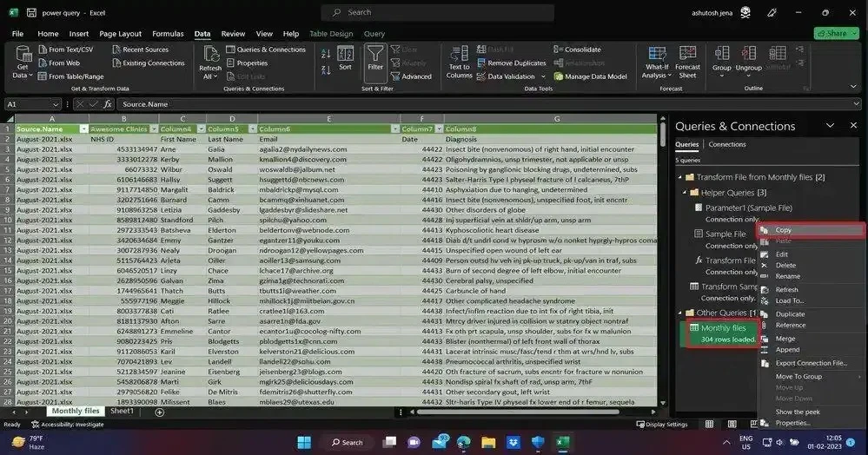
Task: Switch to the File tab
Action: [x=17, y=34]
